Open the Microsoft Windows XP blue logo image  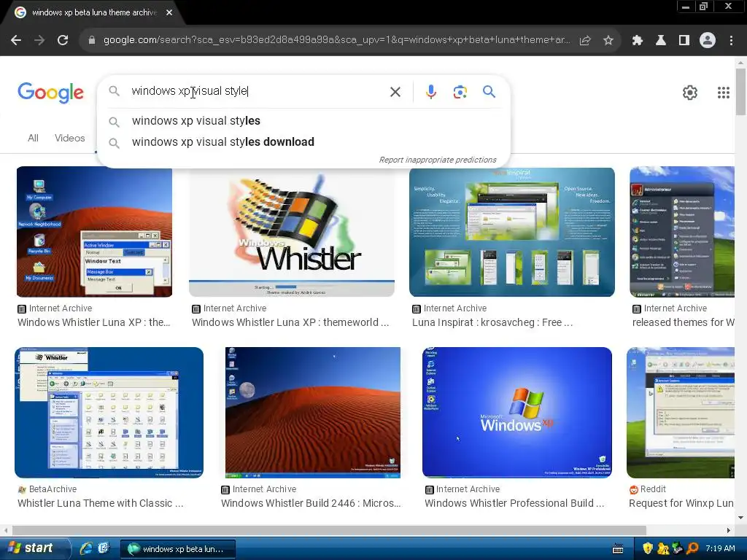point(517,413)
